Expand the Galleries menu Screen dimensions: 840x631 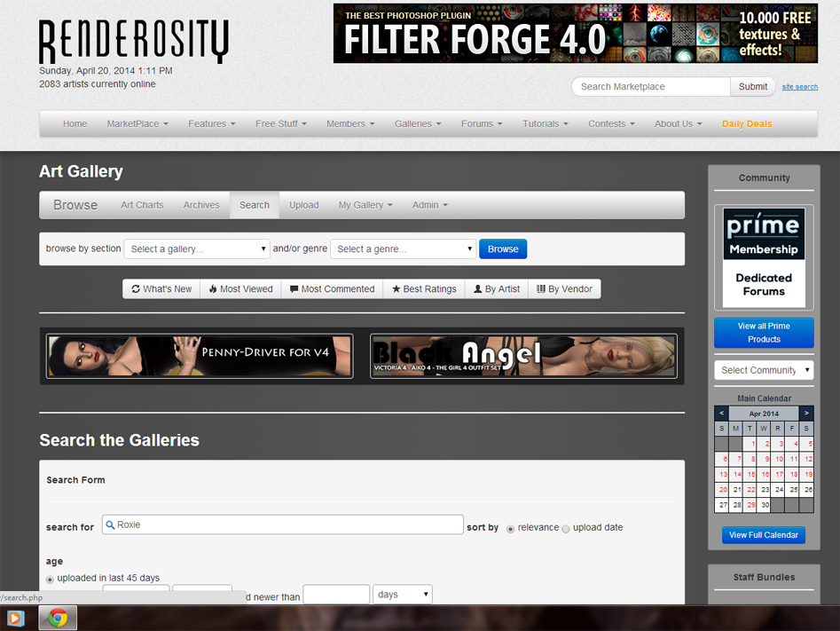pyautogui.click(x=418, y=124)
